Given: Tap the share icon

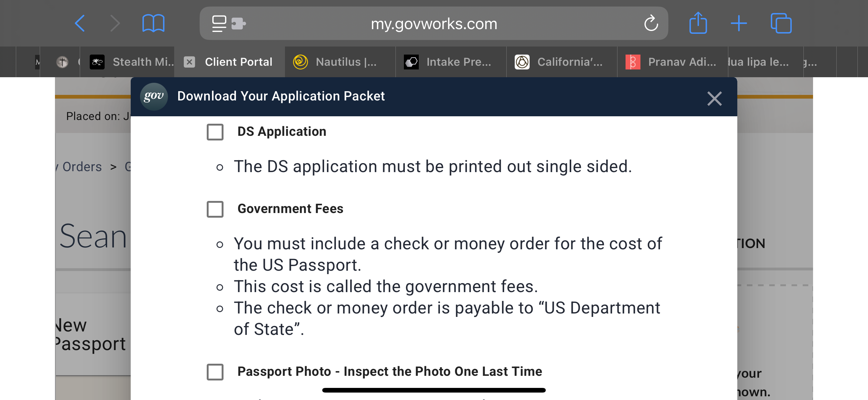Looking at the screenshot, I should point(698,24).
